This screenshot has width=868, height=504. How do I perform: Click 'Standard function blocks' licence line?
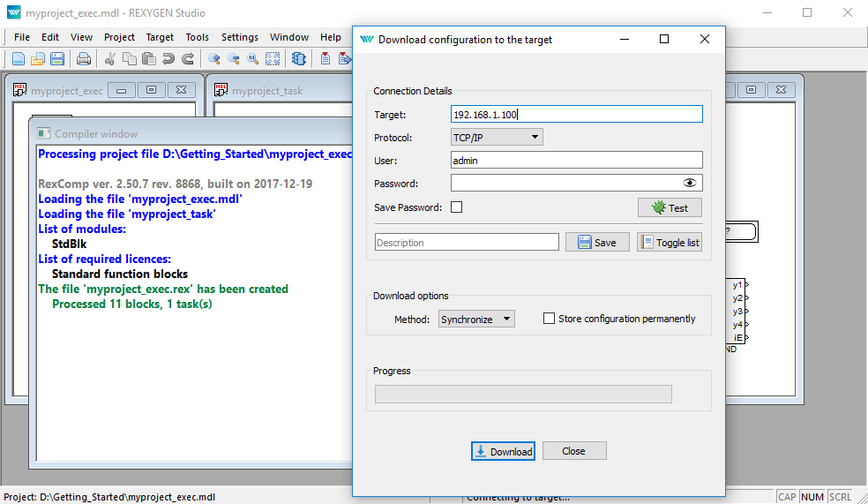click(120, 274)
